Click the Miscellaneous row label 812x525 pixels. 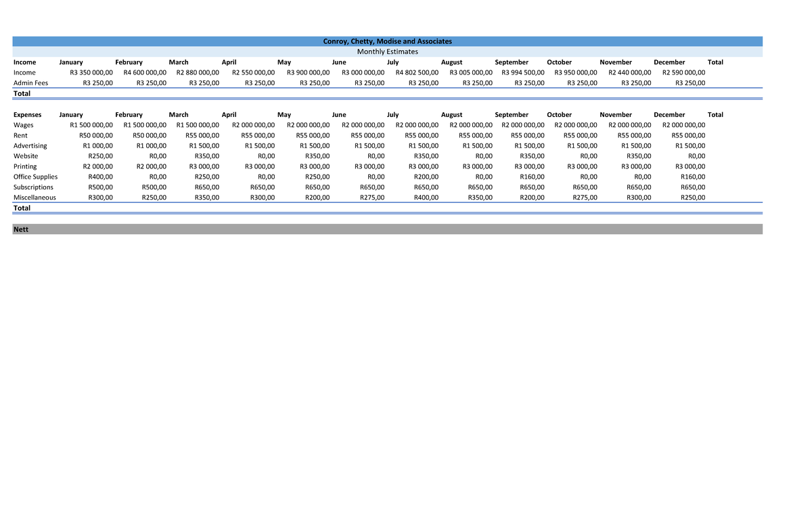pos(35,198)
